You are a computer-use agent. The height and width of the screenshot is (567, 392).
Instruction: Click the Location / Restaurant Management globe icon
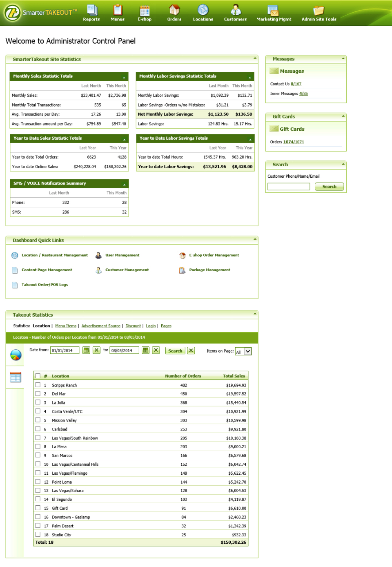pyautogui.click(x=15, y=255)
